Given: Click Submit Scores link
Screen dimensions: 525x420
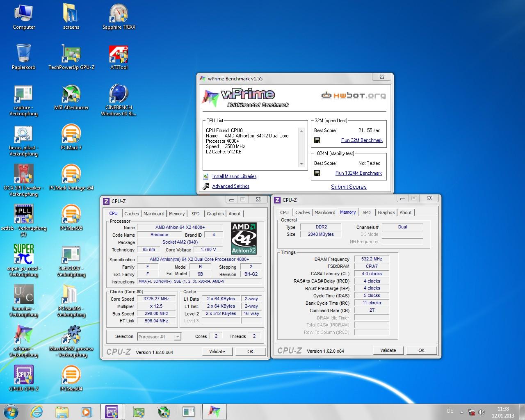Looking at the screenshot, I should click(x=349, y=187).
